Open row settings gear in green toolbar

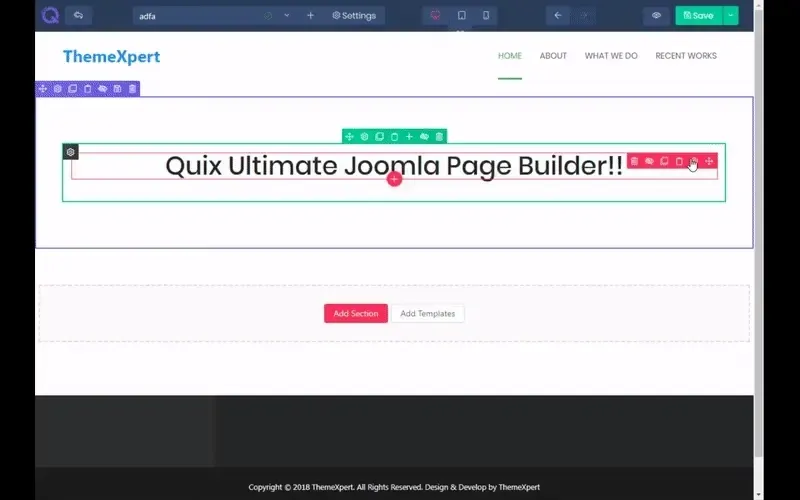(364, 136)
